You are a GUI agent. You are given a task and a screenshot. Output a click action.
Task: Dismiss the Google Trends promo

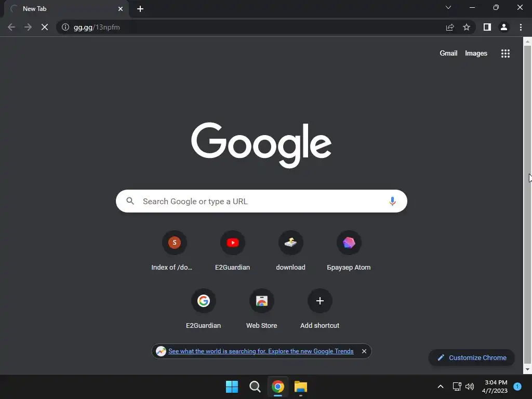364,351
